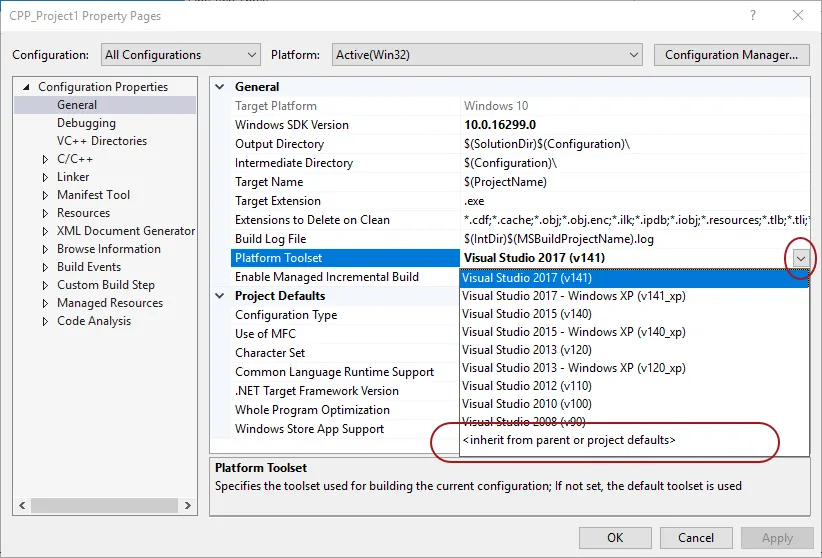
Task: Click the OK button
Action: (615, 538)
